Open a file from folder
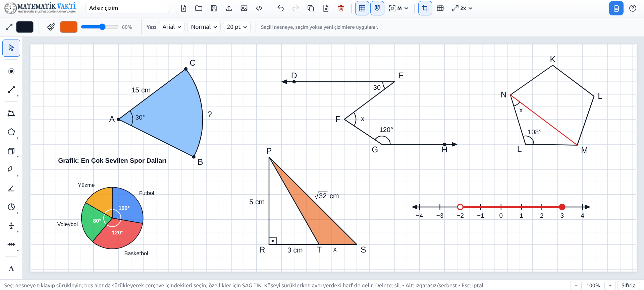 pyautogui.click(x=199, y=8)
